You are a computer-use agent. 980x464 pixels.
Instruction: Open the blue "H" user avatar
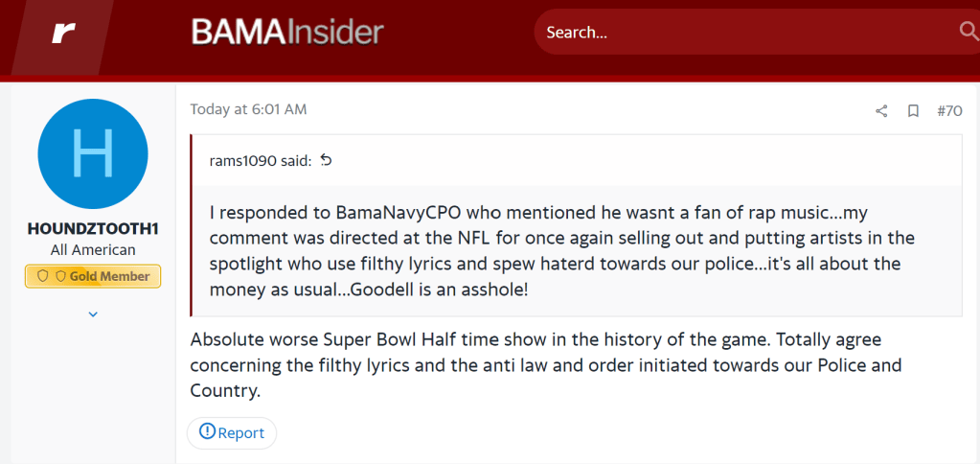point(93,153)
